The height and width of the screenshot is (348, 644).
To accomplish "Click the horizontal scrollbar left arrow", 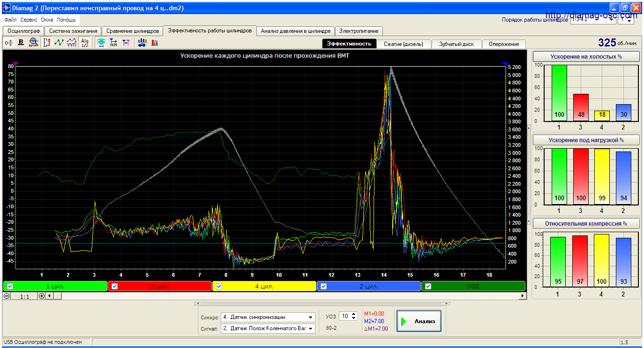I will (x=49, y=296).
